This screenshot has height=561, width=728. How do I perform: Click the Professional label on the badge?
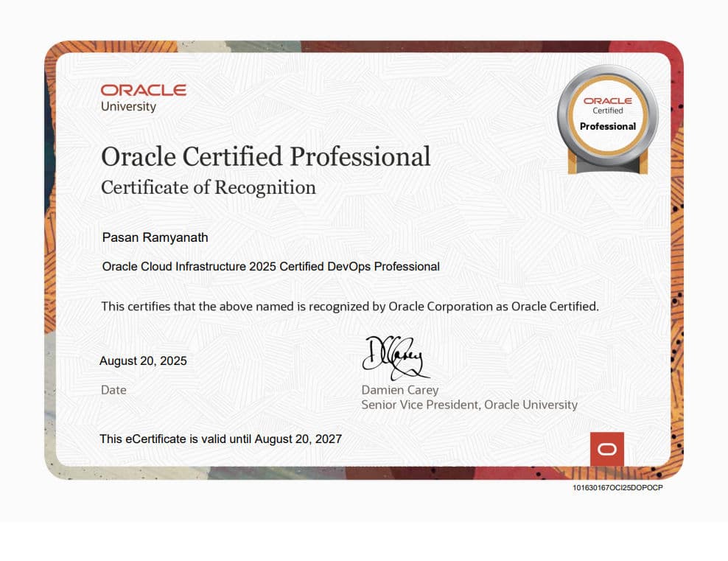click(x=606, y=127)
